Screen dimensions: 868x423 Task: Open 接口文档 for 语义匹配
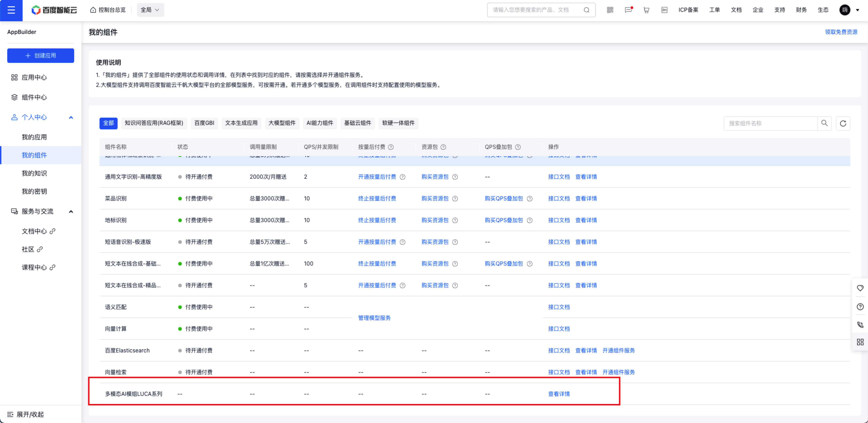click(x=559, y=307)
